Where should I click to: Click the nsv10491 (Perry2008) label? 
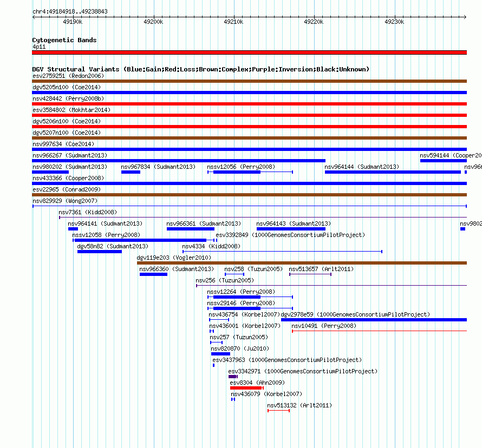(x=324, y=326)
